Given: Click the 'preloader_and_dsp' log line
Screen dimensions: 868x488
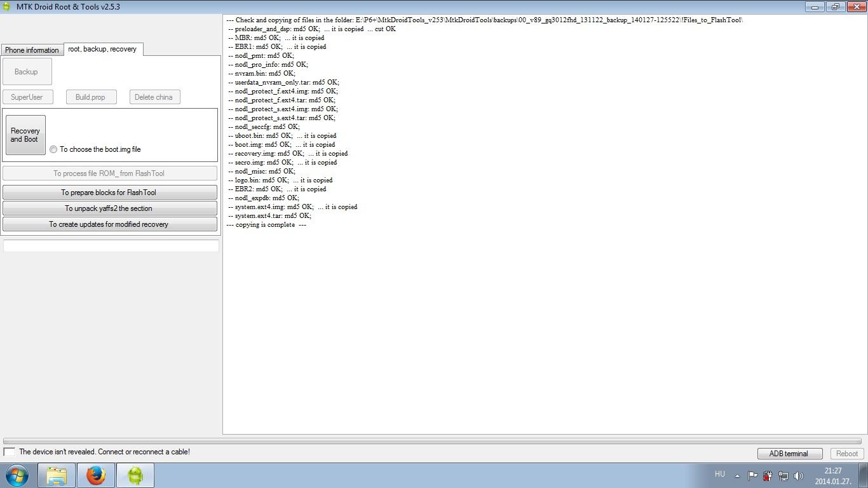Looking at the screenshot, I should [x=312, y=29].
